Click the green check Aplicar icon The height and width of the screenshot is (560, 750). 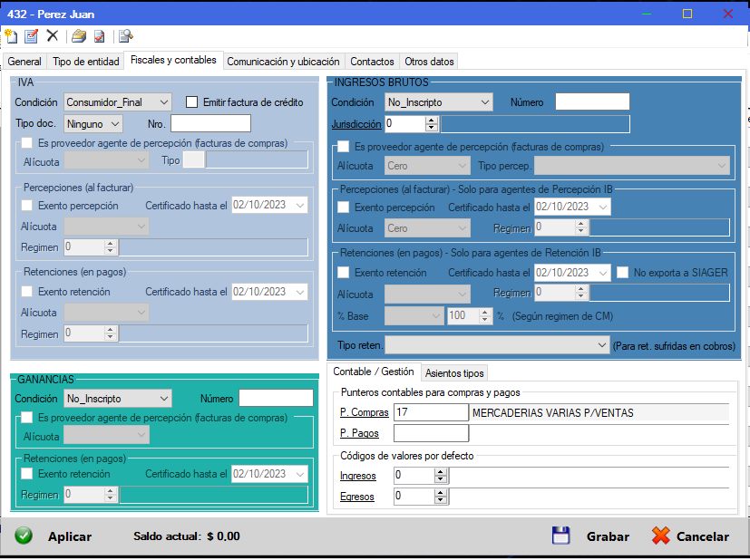24,536
